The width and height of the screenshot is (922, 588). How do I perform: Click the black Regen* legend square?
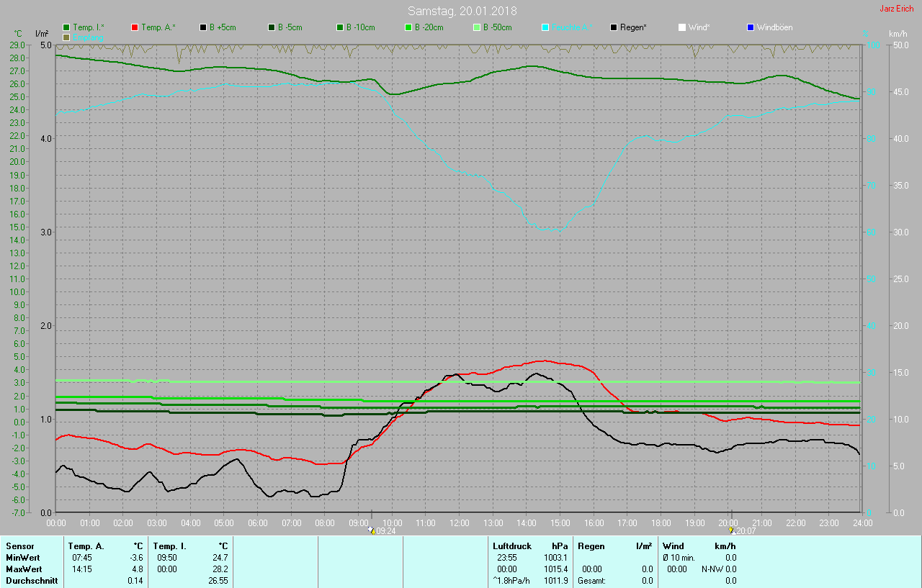(x=614, y=27)
